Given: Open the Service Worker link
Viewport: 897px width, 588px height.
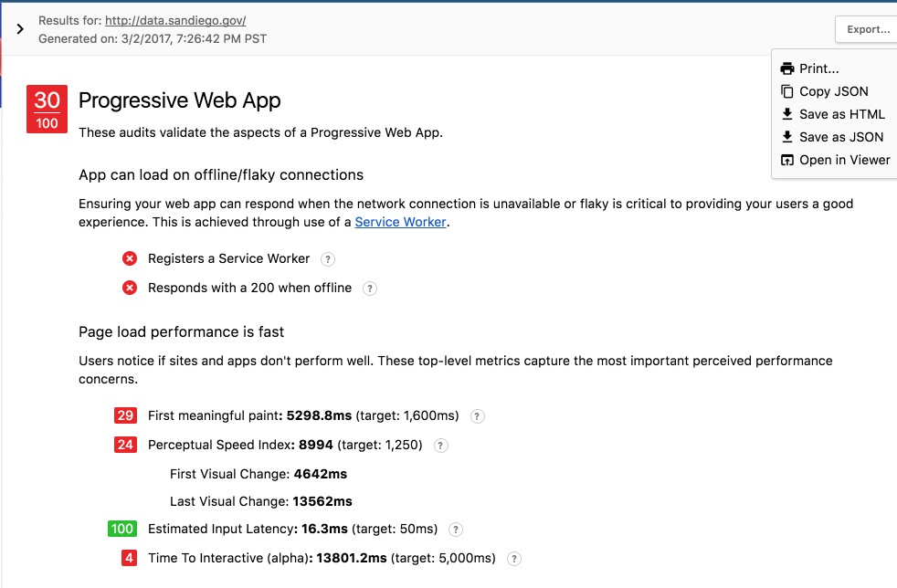Looking at the screenshot, I should pos(400,222).
